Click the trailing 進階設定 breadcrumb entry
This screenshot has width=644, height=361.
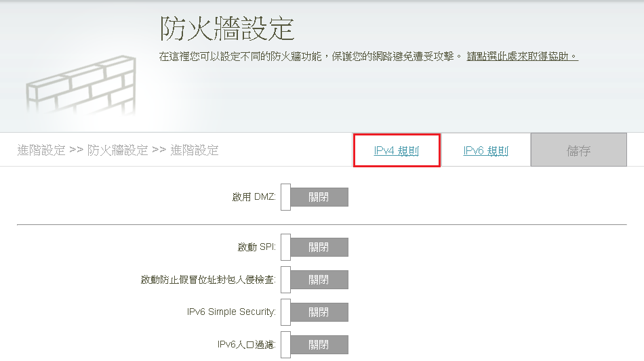tap(195, 150)
